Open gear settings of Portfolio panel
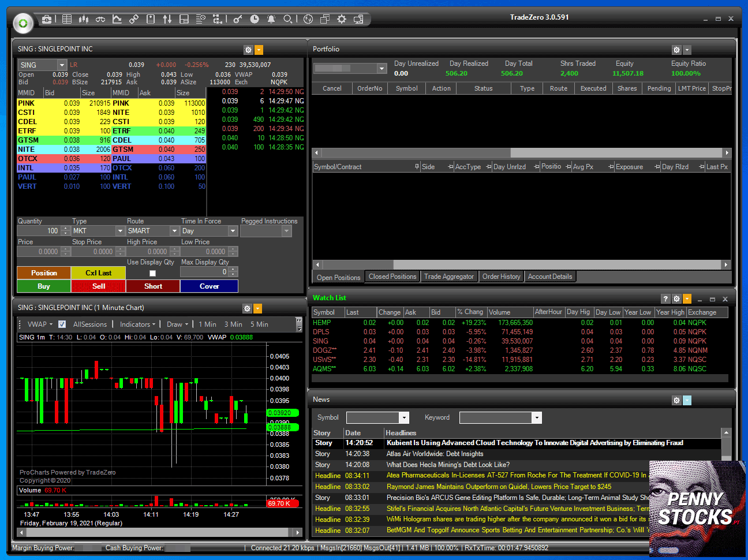Viewport: 748px width, 560px height. coord(676,50)
